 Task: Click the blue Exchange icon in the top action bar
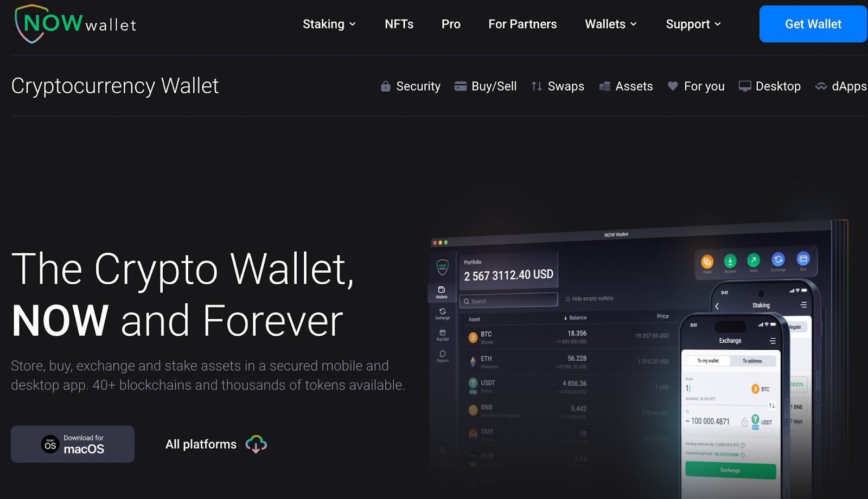pos(778,259)
